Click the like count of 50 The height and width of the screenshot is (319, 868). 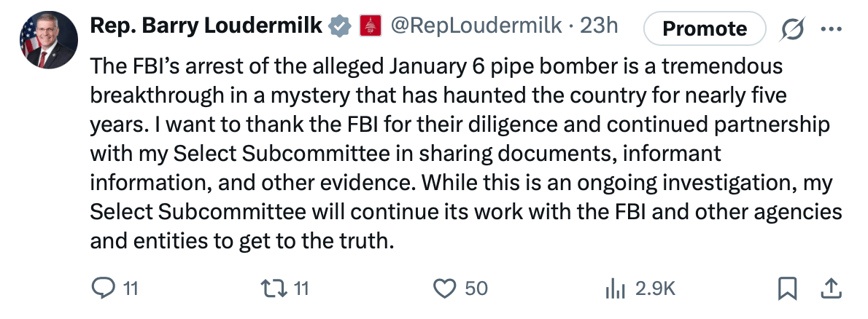point(476,289)
